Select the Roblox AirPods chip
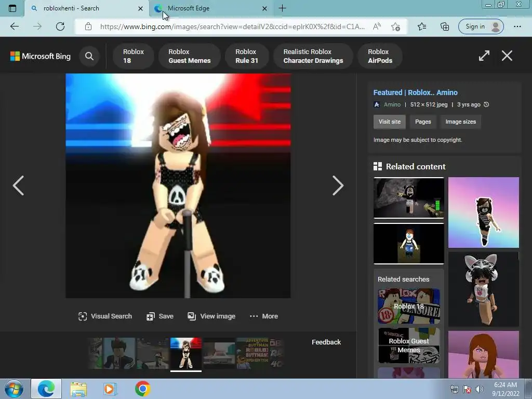532x399 pixels. coord(380,56)
